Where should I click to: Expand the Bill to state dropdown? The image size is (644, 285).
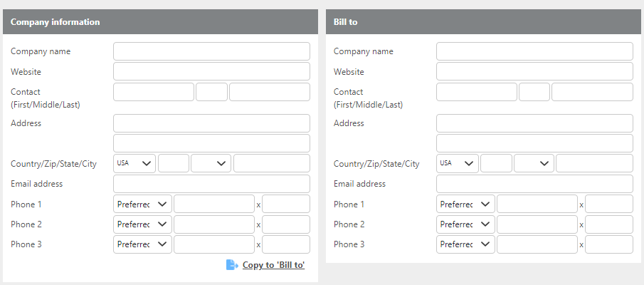[534, 163]
